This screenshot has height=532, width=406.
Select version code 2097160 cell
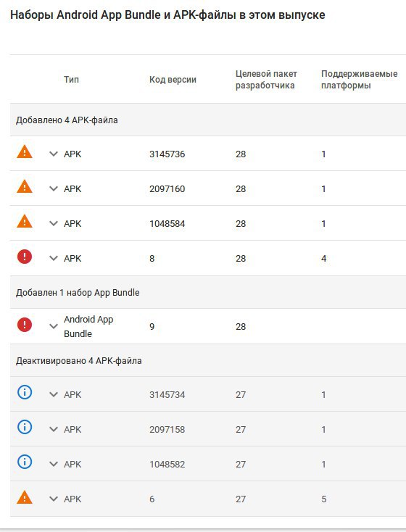coord(167,188)
